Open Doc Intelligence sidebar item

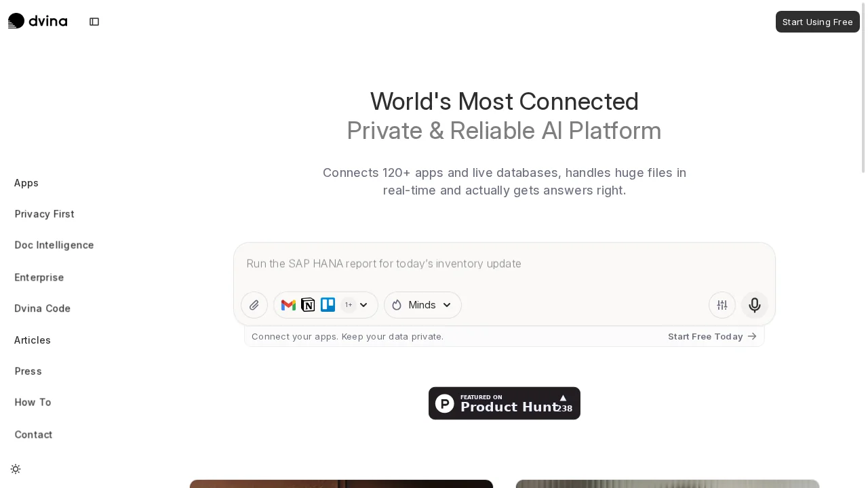(54, 245)
